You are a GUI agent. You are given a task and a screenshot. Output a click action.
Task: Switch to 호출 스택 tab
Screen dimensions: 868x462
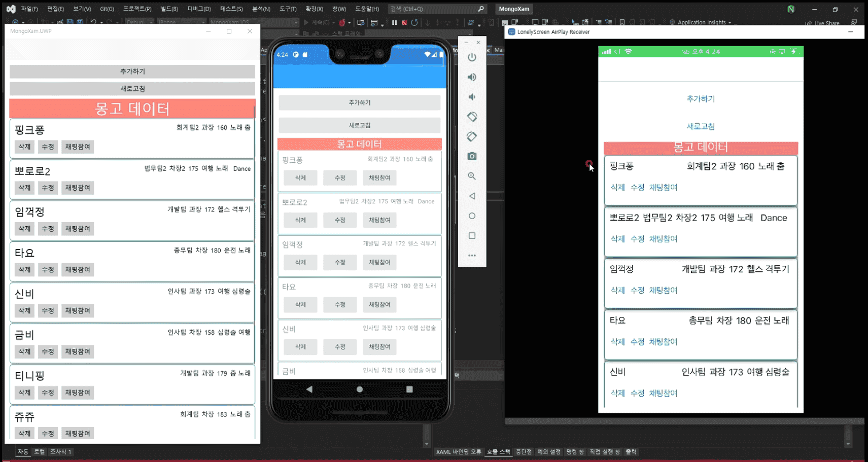498,452
